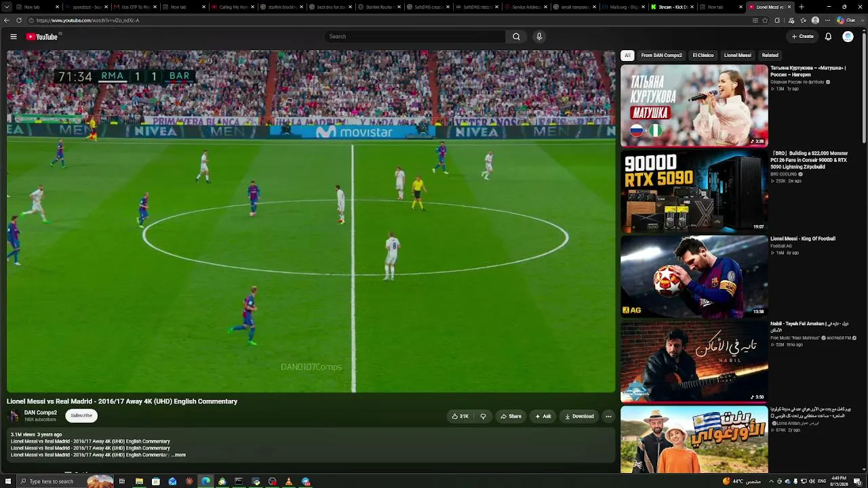Open BRO COOLING channel link

click(x=785, y=174)
